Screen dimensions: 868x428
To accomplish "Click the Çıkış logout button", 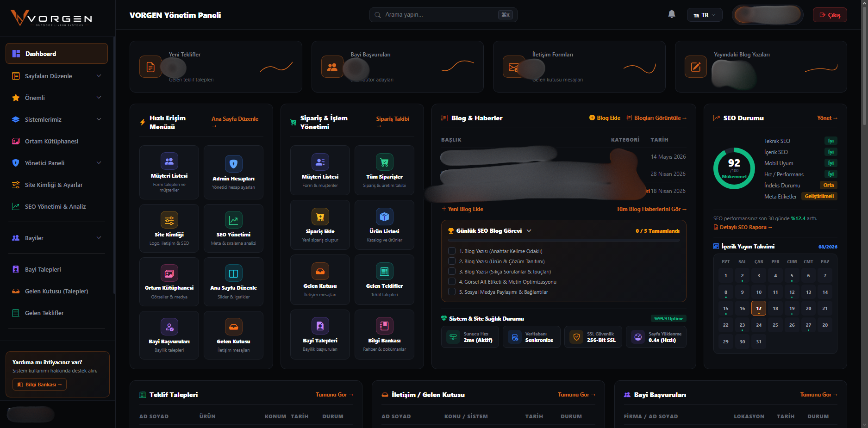I will pos(830,15).
